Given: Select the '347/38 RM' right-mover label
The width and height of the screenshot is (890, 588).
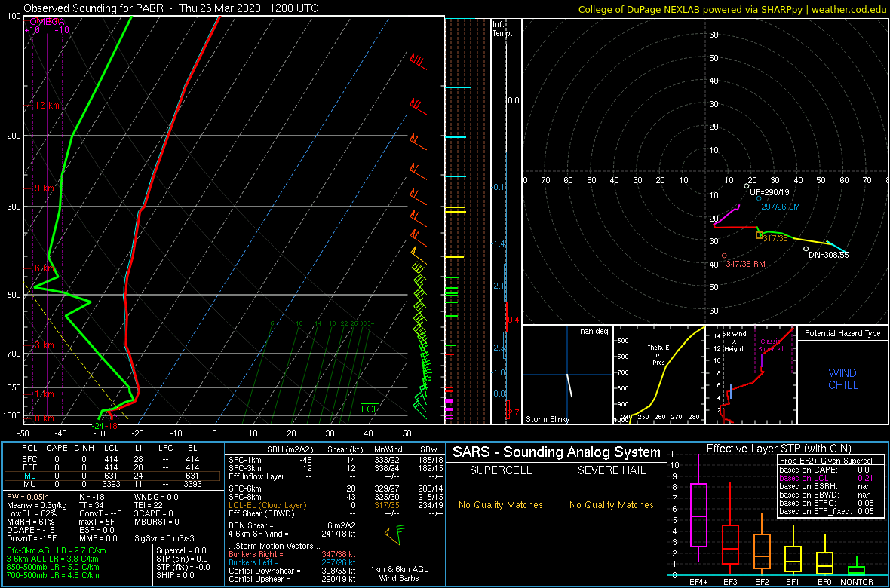Looking at the screenshot, I should click(746, 263).
